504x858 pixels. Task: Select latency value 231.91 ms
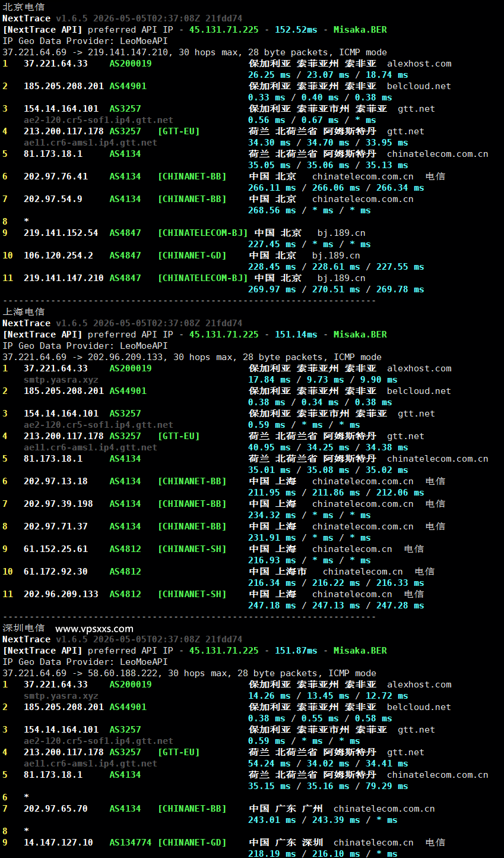pyautogui.click(x=272, y=538)
